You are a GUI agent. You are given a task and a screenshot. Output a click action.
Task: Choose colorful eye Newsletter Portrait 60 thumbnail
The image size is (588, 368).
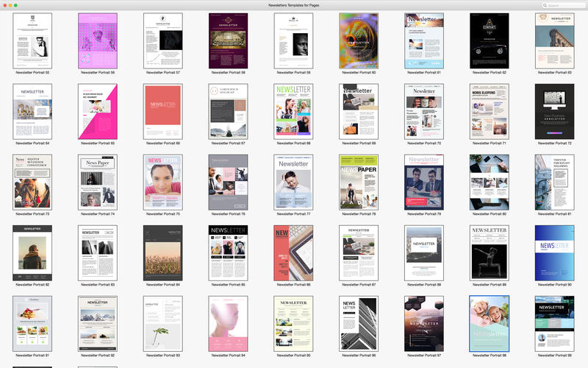coord(359,41)
